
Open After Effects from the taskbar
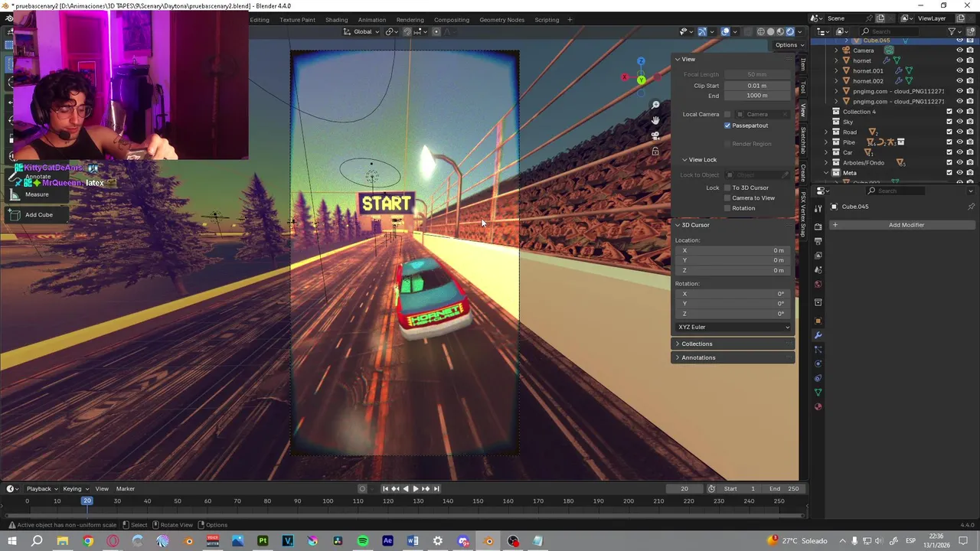pos(387,541)
